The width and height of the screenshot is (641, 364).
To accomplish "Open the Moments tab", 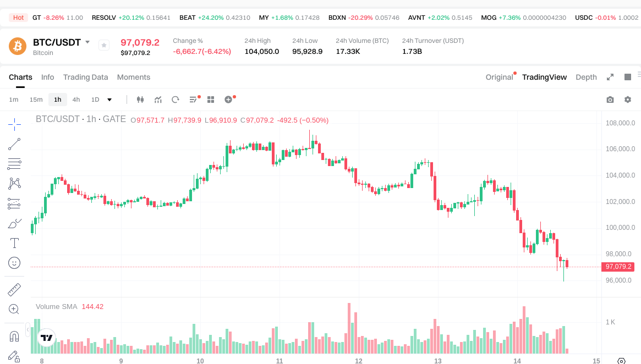I will coord(134,77).
